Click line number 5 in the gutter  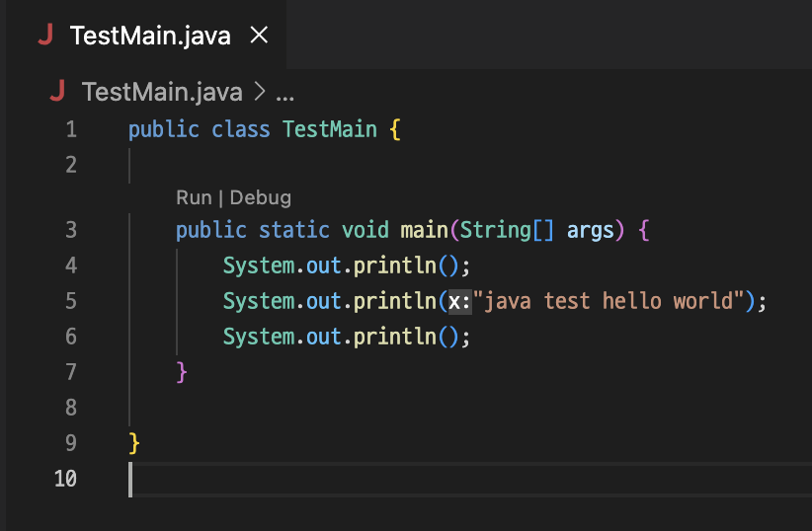pos(71,301)
